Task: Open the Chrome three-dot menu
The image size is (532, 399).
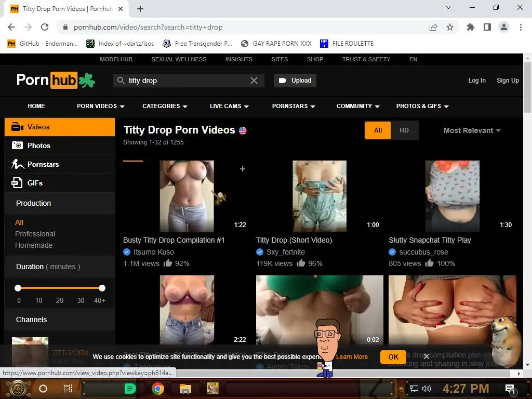Action: click(521, 27)
